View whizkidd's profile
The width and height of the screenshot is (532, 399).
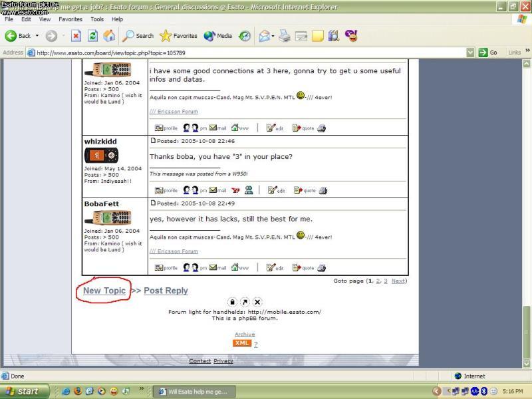coord(166,190)
